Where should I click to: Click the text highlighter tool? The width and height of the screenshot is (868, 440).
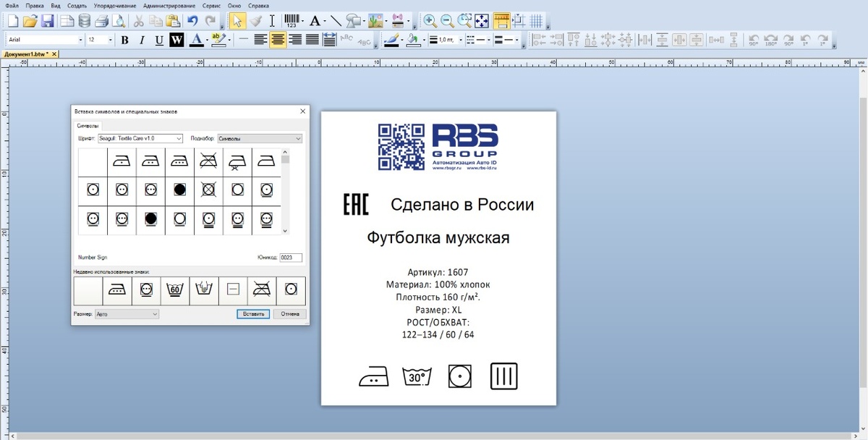218,40
